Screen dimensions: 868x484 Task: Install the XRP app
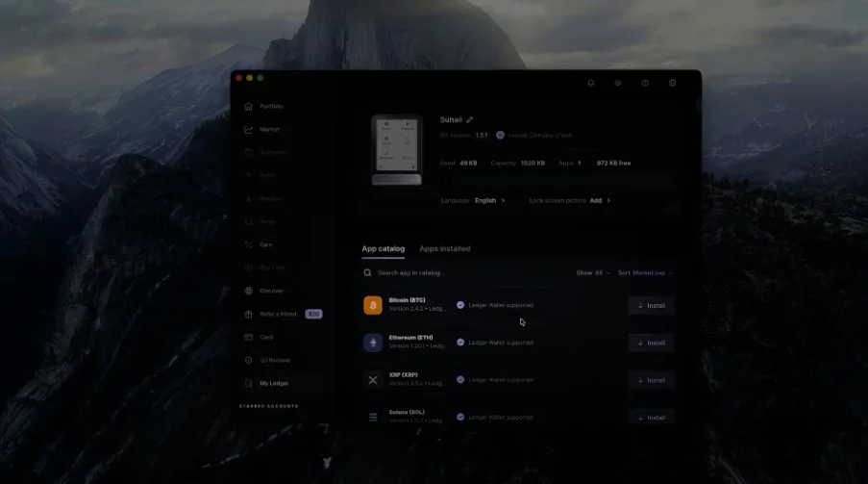pyautogui.click(x=651, y=380)
